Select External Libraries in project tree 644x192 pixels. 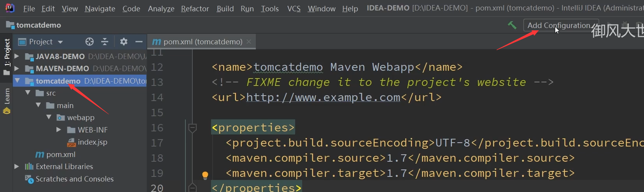point(80,166)
